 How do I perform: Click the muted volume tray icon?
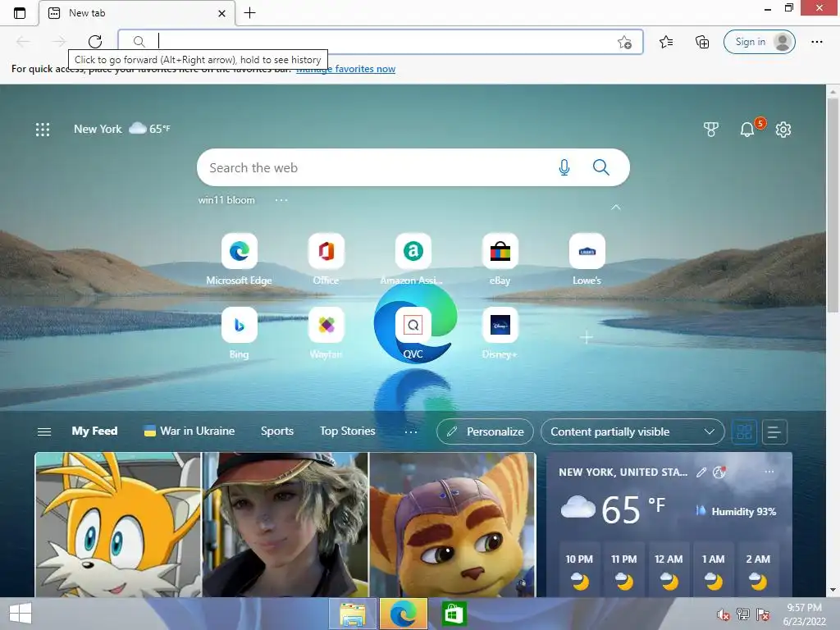coord(723,614)
